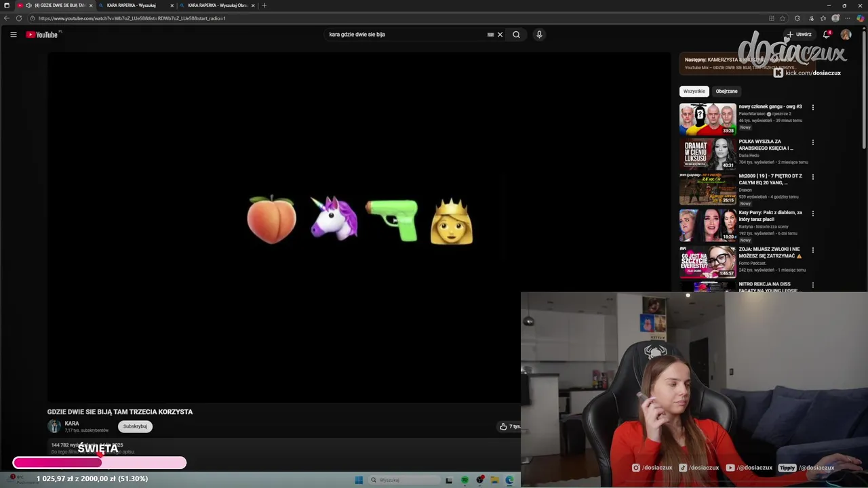Click the browser address bar URL
Image resolution: width=868 pixels, height=488 pixels.
coord(132,18)
